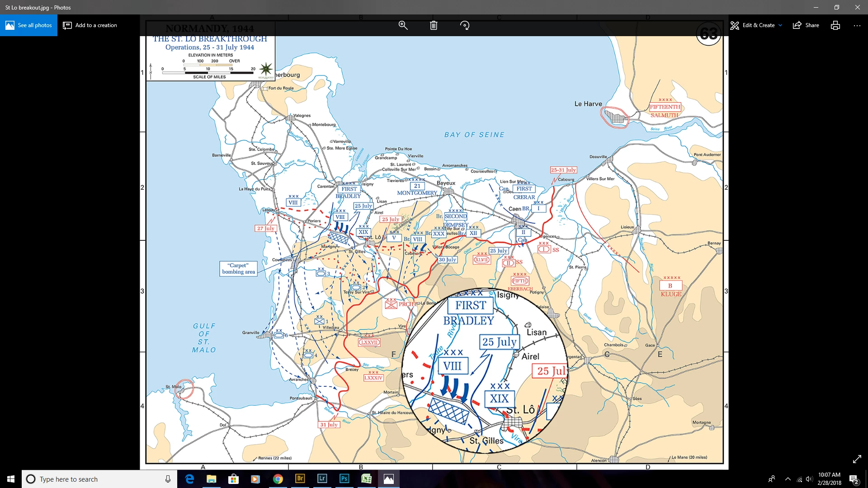Enter fullscreen with diagonal arrows icon
Viewport: 868px width, 488px height.
[x=857, y=459]
